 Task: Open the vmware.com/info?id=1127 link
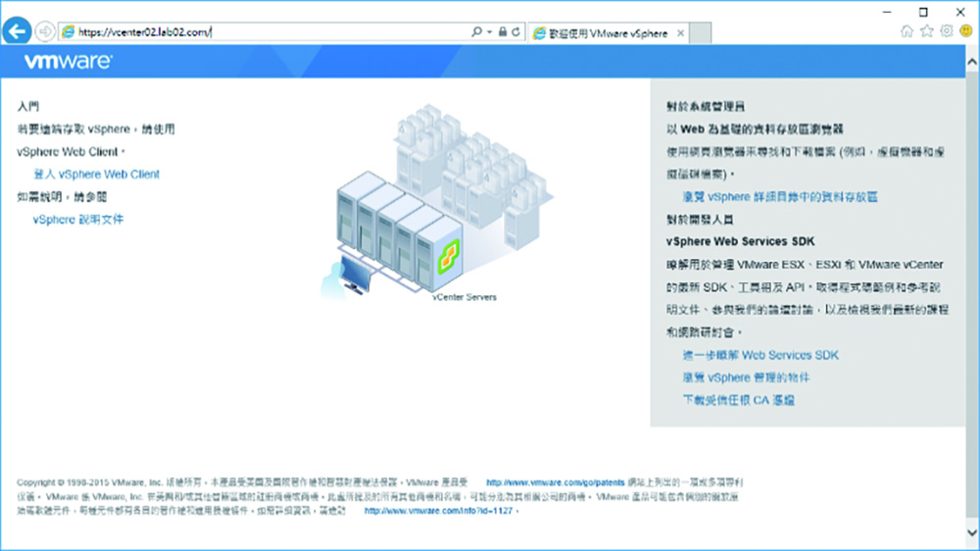click(x=439, y=511)
